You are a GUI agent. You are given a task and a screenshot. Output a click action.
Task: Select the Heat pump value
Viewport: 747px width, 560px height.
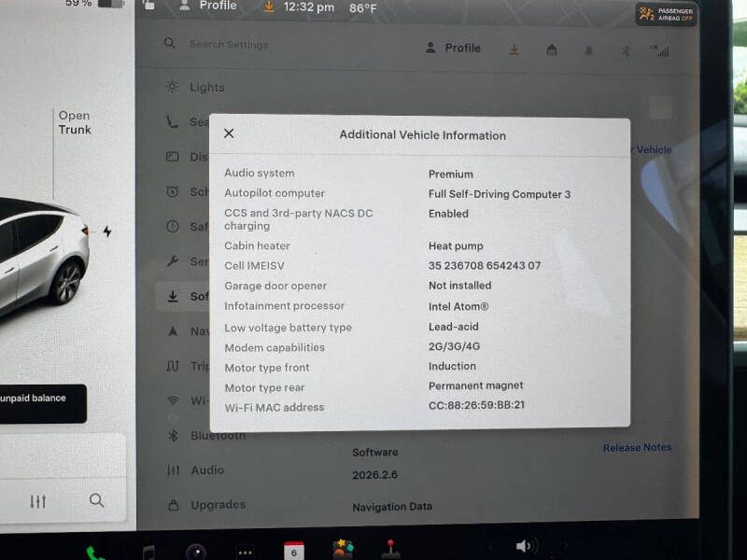coord(456,246)
